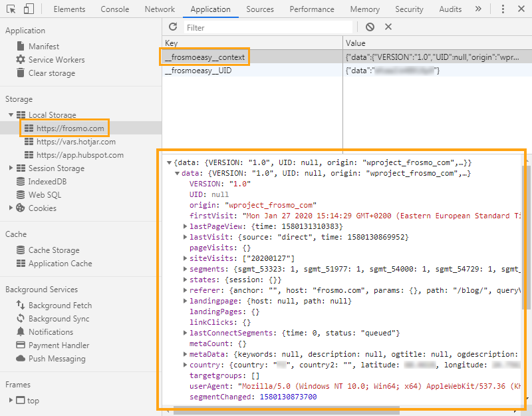Open the Sources tab
The image size is (532, 416).
point(259,9)
